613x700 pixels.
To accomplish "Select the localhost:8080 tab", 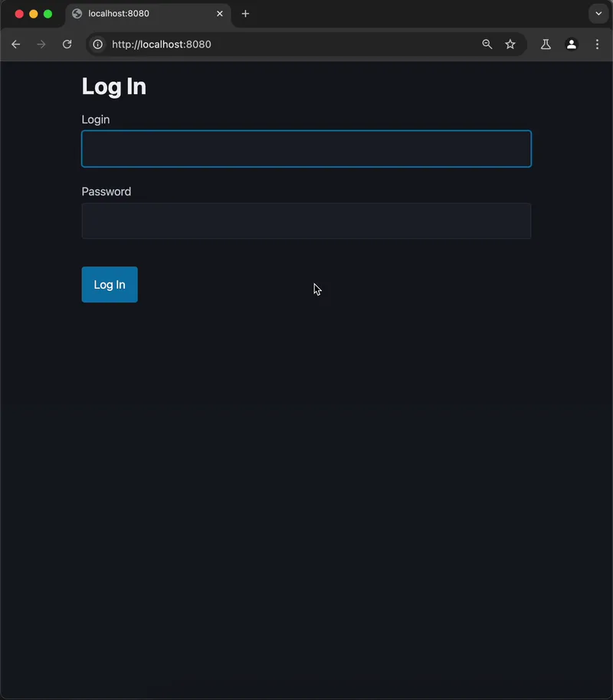I will click(x=138, y=13).
